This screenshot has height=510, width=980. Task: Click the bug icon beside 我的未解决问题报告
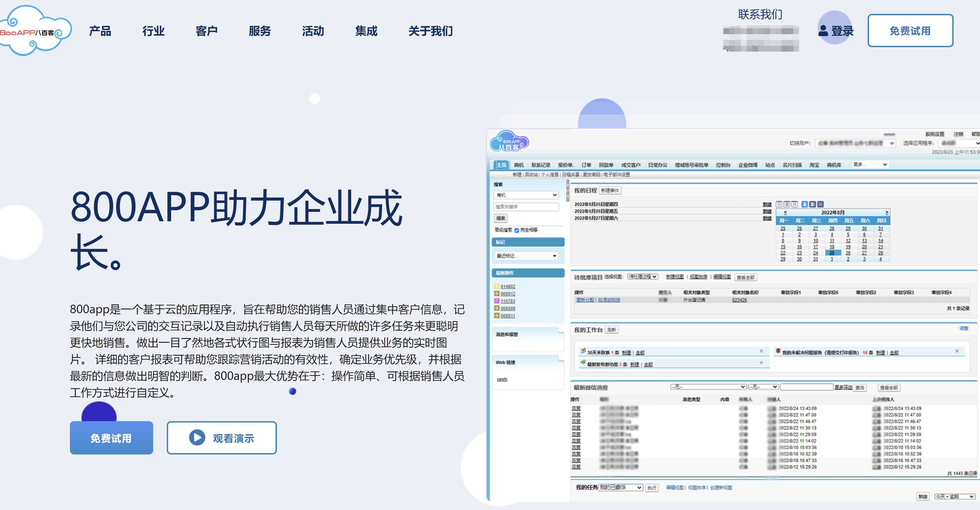pos(778,351)
